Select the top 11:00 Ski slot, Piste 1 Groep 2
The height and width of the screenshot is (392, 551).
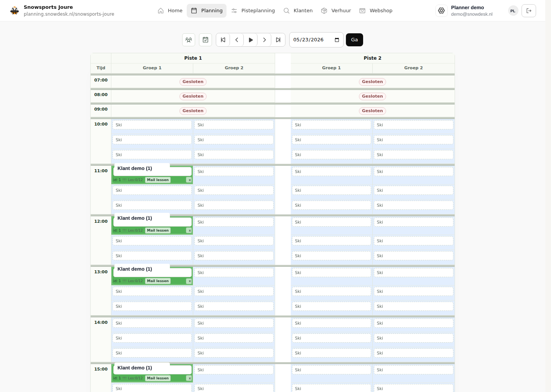pyautogui.click(x=234, y=171)
